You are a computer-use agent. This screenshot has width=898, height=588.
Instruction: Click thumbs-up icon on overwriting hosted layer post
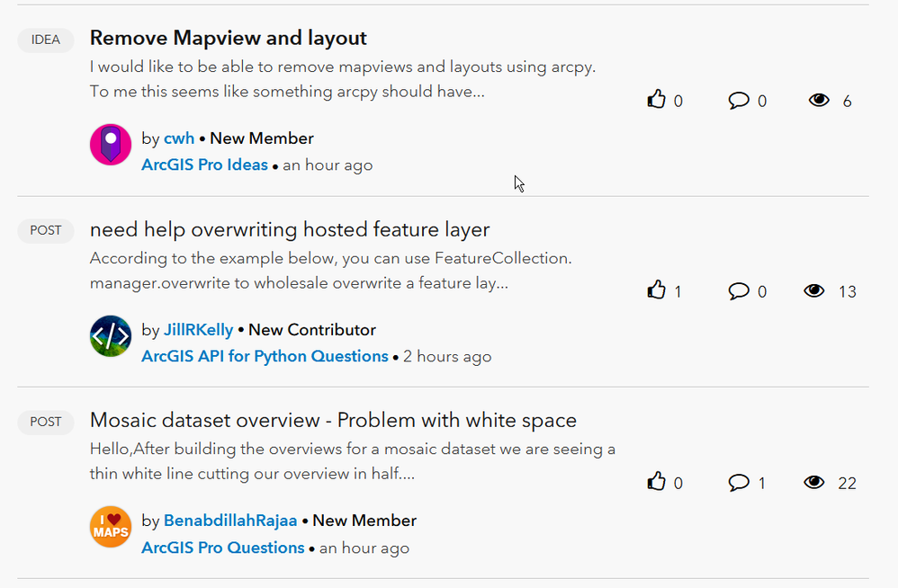tap(656, 290)
